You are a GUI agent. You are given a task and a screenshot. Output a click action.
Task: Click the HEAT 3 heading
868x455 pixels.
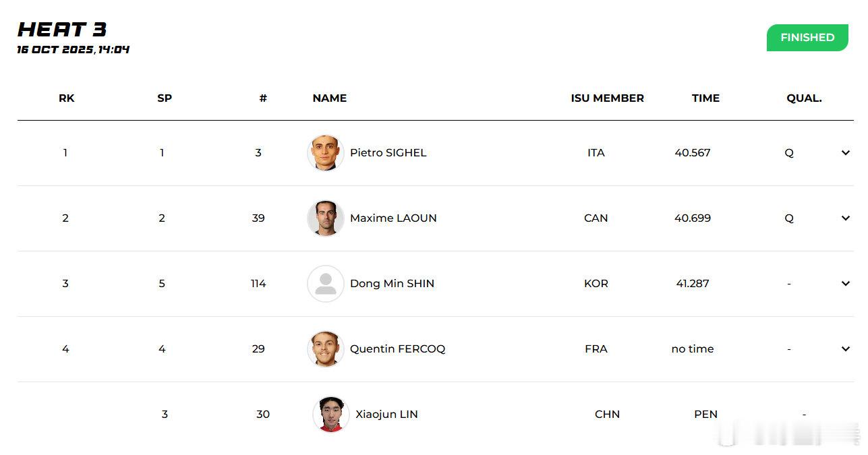coord(62,30)
